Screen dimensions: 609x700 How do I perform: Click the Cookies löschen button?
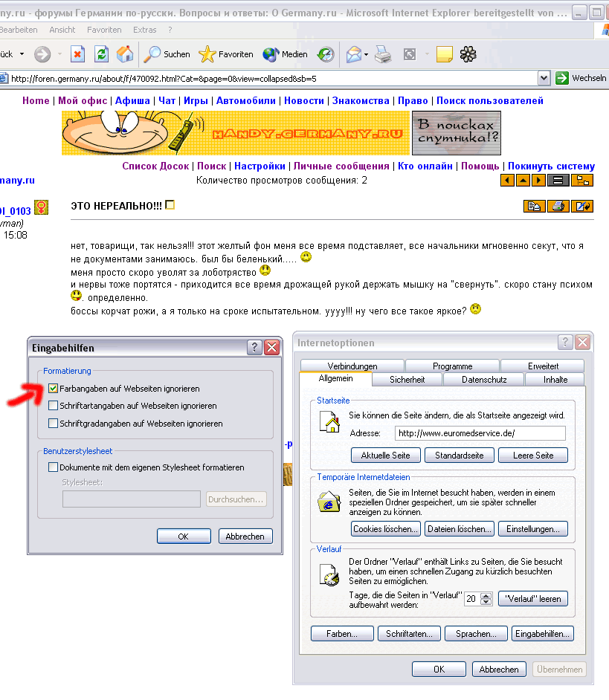point(386,529)
